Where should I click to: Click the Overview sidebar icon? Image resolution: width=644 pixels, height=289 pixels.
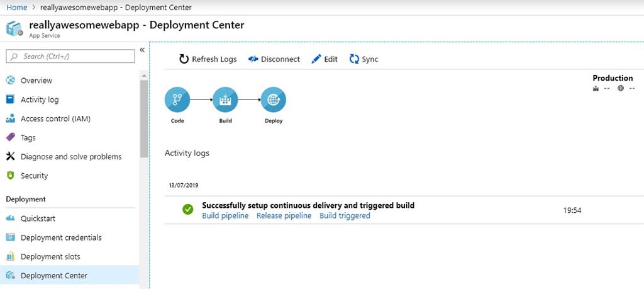coord(10,81)
